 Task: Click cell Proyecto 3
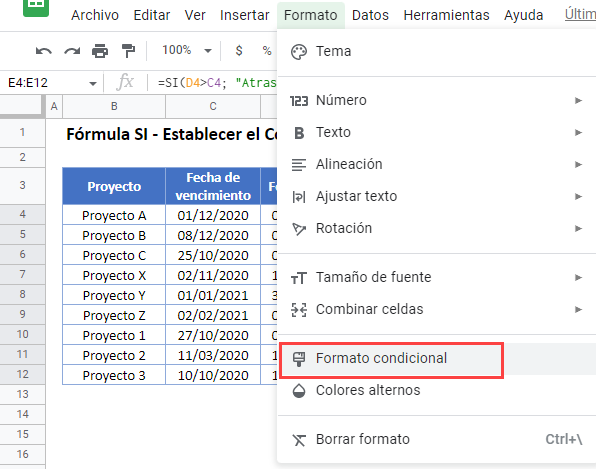(x=114, y=375)
